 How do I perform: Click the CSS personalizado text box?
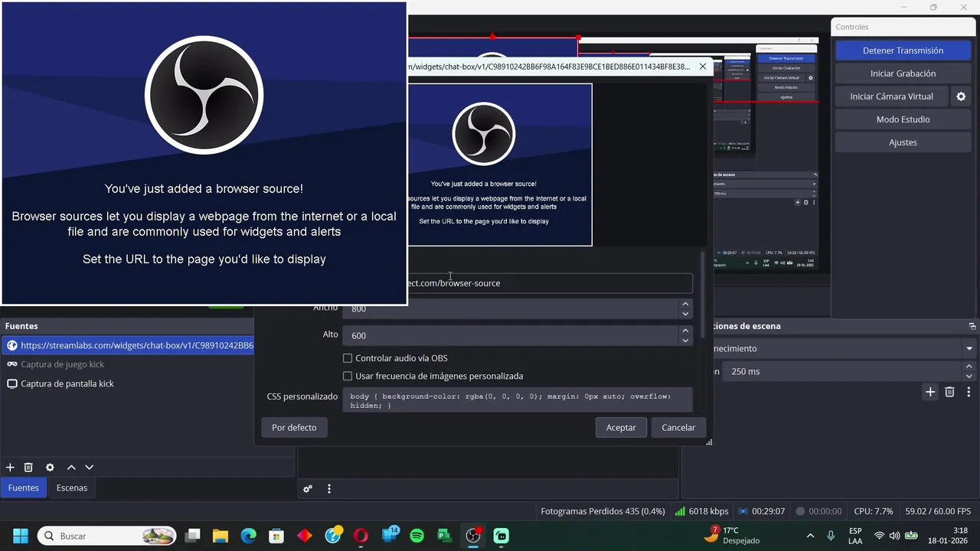[518, 400]
